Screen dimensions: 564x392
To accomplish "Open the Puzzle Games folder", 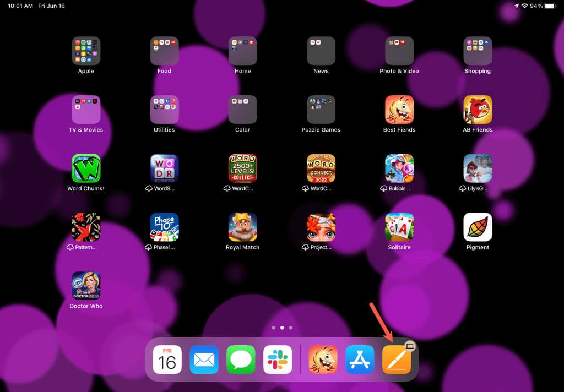I will pos(321,110).
